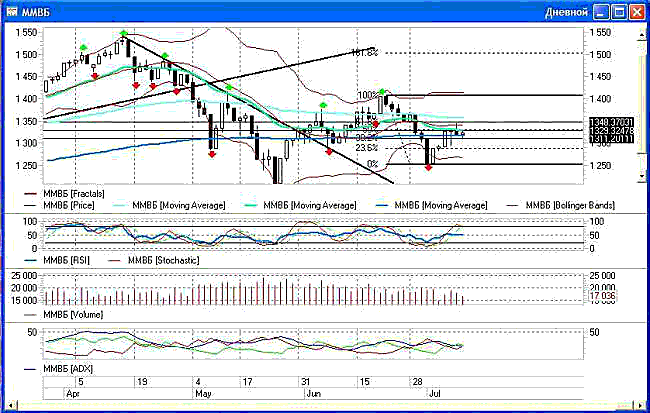The height and width of the screenshot is (413, 650).
Task: Click the 17 036 volume value label
Action: click(602, 296)
